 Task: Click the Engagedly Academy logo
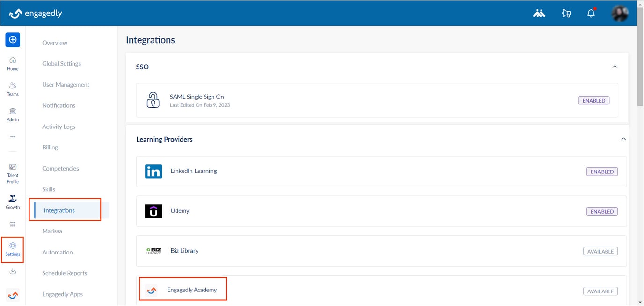[151, 290]
